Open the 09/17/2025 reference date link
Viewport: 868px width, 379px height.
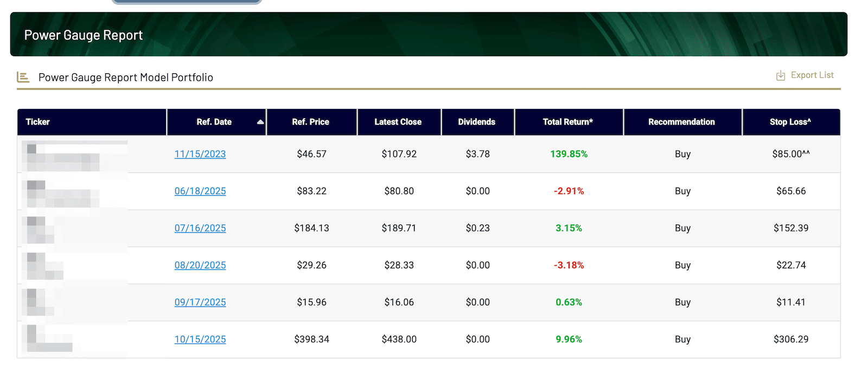click(x=200, y=302)
